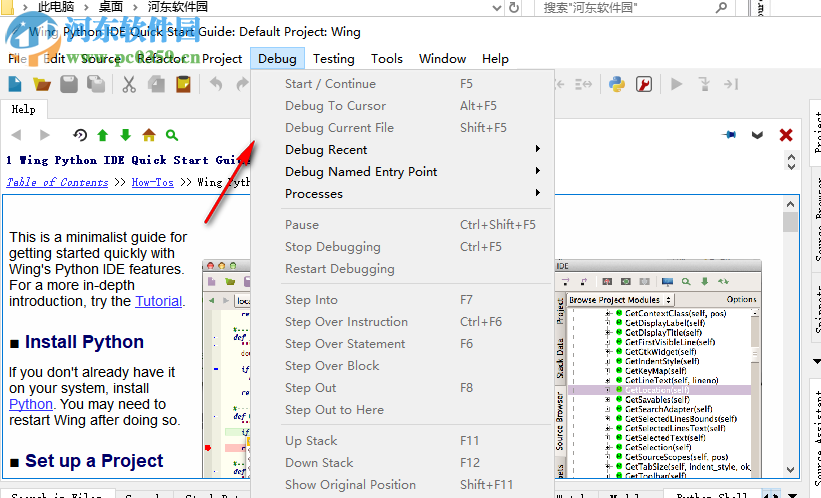Click the Copy toolbar icon
The width and height of the screenshot is (821, 498).
pos(156,84)
